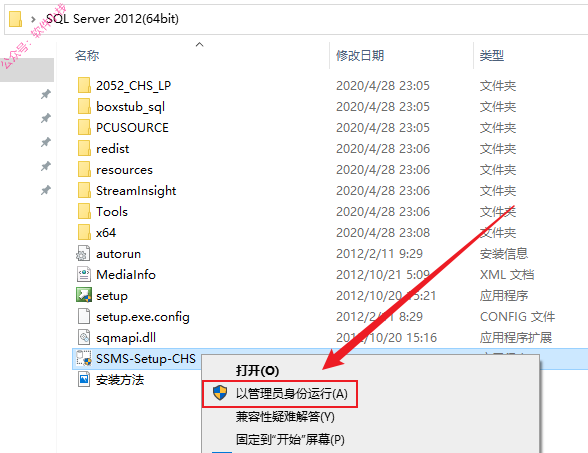Sort files by 修改日期 column header

(x=360, y=56)
